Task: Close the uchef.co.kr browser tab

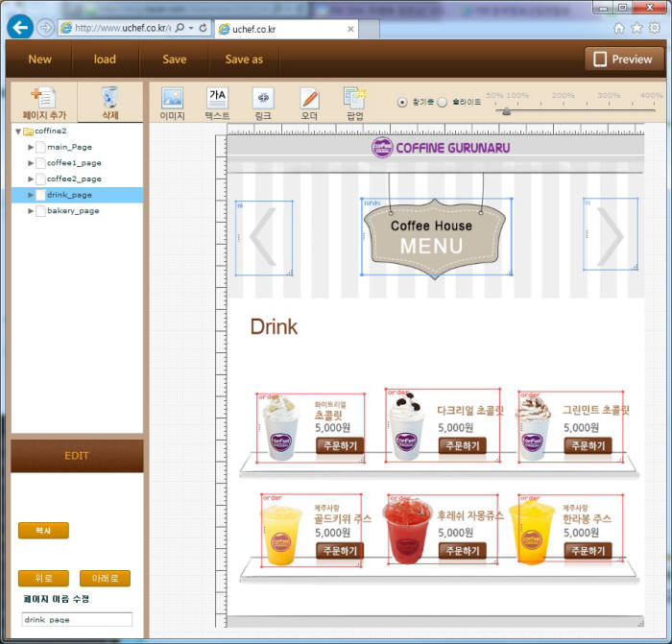Action: click(350, 29)
